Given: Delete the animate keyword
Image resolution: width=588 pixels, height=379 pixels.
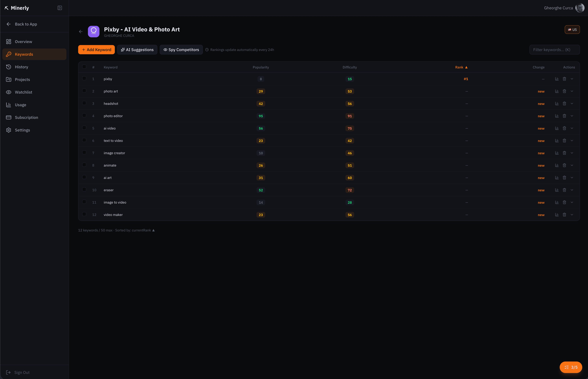Looking at the screenshot, I should pyautogui.click(x=564, y=165).
